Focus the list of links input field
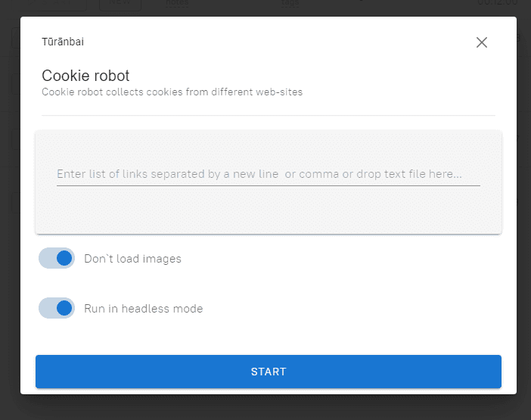 tap(268, 174)
